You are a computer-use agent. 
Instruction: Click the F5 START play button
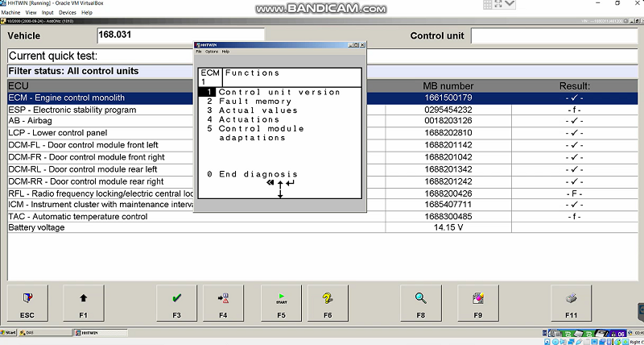(281, 303)
